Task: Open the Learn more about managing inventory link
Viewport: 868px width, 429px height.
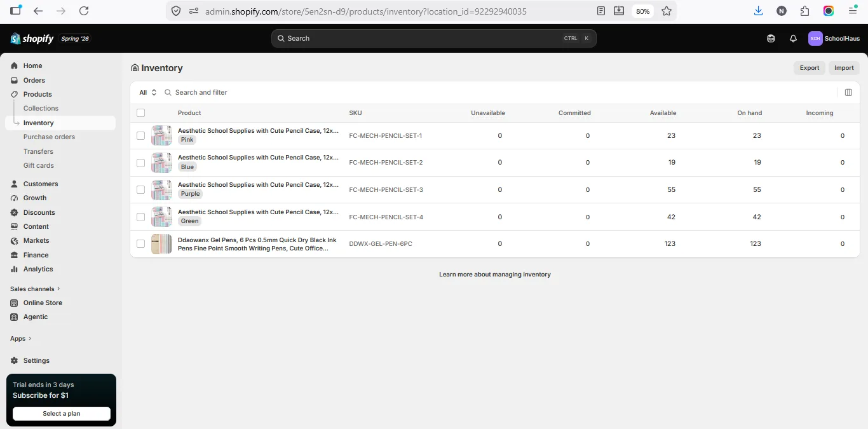Action: [495, 275]
